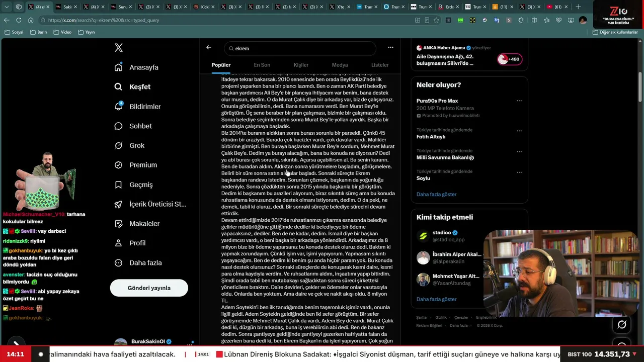644x362 pixels.
Task: Reload the page
Action: (x=19, y=20)
